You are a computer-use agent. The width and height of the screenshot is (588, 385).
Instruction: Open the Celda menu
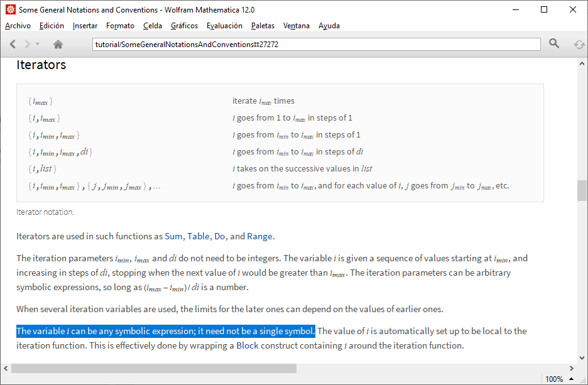click(152, 26)
